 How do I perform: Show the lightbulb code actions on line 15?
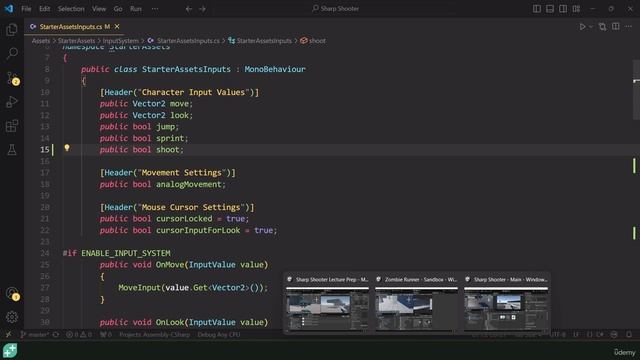click(67, 148)
